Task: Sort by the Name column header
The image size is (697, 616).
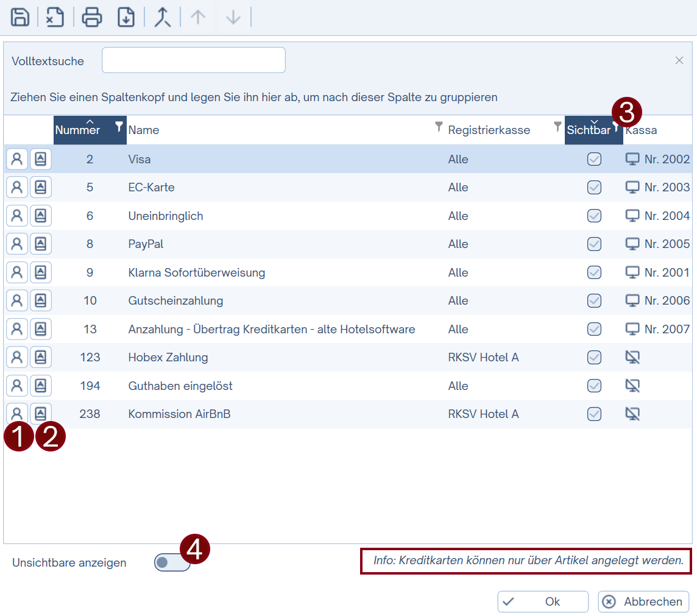Action: click(x=144, y=130)
